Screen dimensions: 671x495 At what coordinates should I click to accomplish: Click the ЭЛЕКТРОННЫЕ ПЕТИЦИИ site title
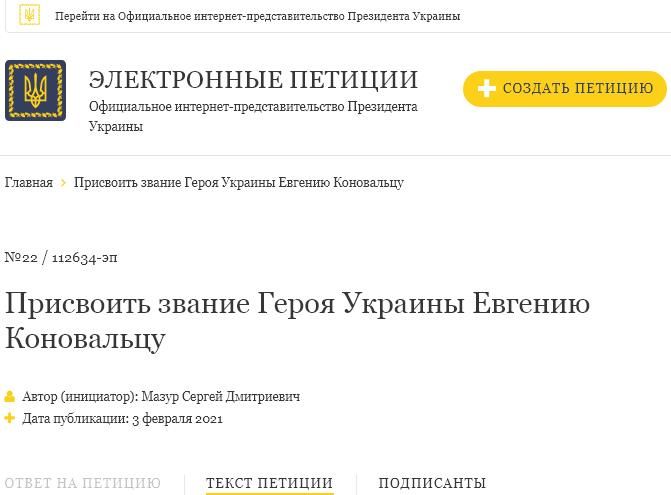(253, 80)
